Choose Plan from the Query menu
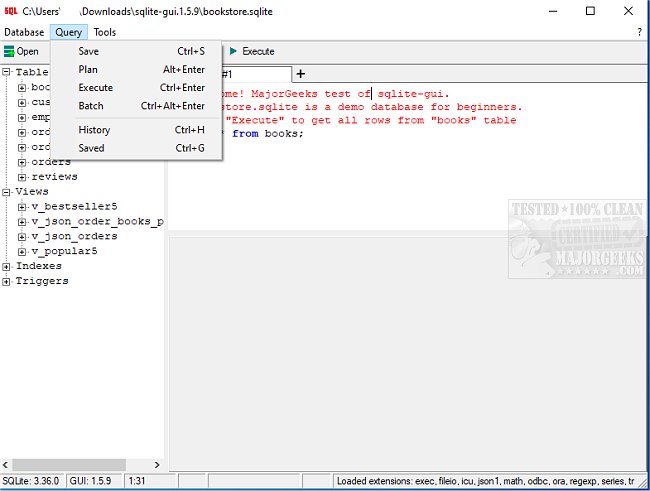The width and height of the screenshot is (650, 491). click(137, 70)
